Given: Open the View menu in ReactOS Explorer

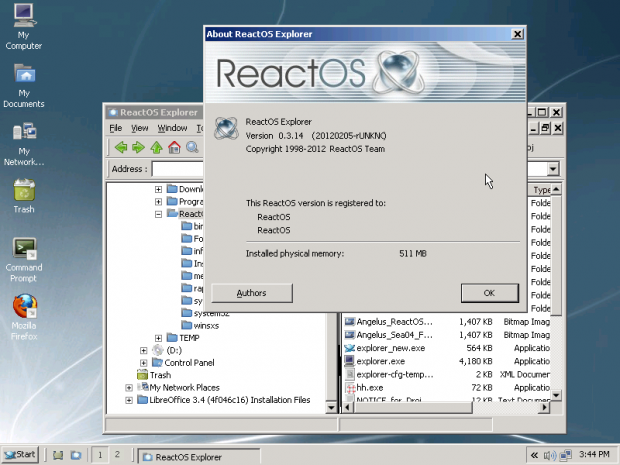Looking at the screenshot, I should [140, 128].
